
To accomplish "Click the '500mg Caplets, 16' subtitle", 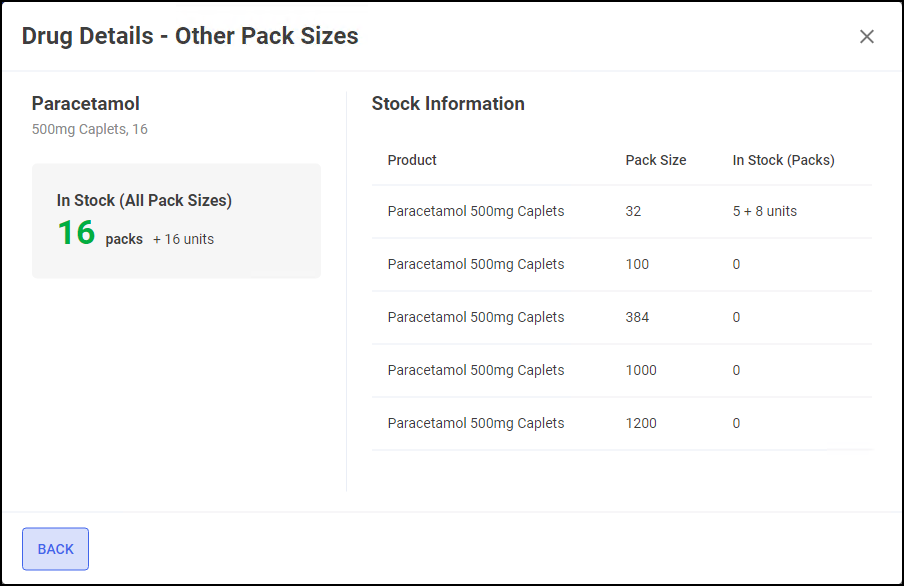I will point(90,129).
